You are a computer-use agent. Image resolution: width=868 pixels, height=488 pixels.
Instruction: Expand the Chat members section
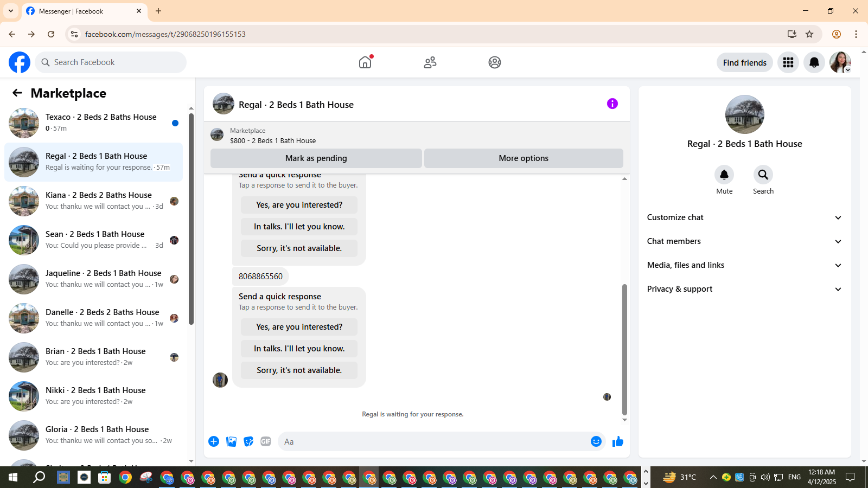click(x=745, y=241)
